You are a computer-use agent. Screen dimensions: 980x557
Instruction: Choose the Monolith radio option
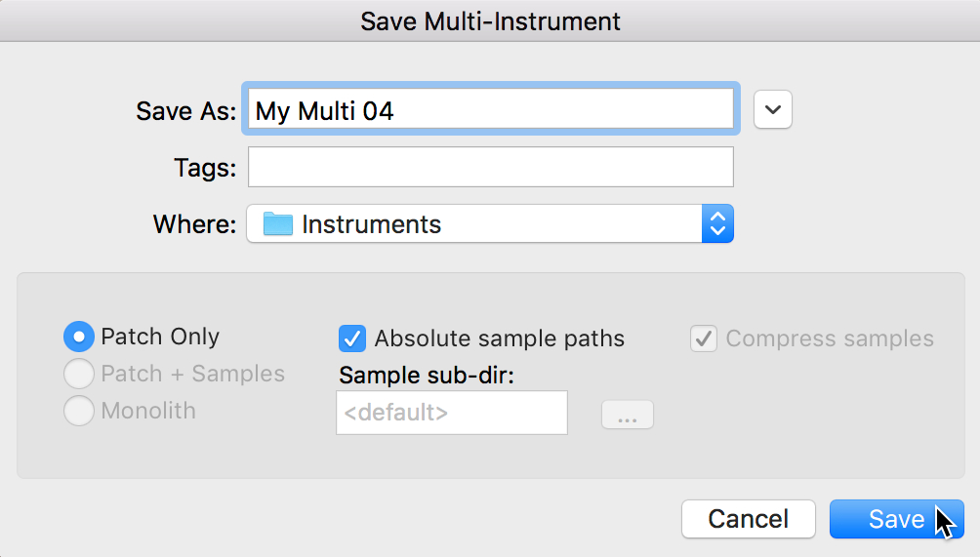pyautogui.click(x=78, y=412)
